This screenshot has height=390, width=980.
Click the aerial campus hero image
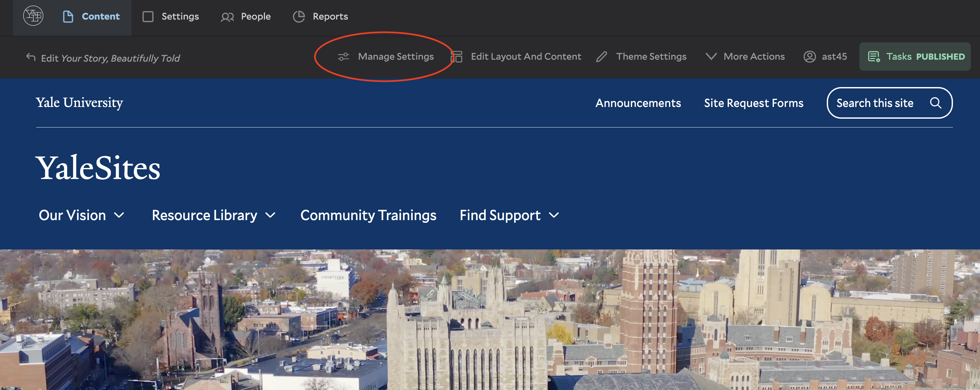point(490,320)
